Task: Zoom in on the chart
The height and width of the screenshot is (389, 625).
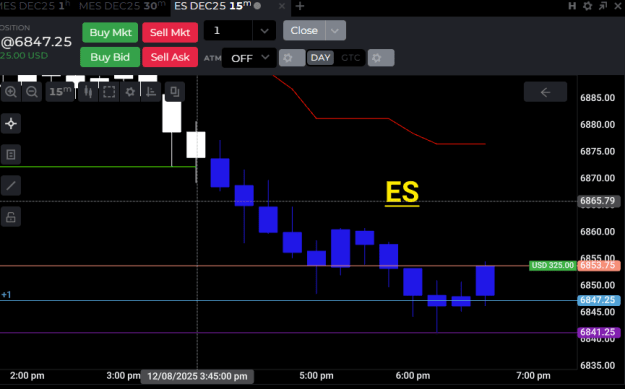Action: click(x=11, y=92)
